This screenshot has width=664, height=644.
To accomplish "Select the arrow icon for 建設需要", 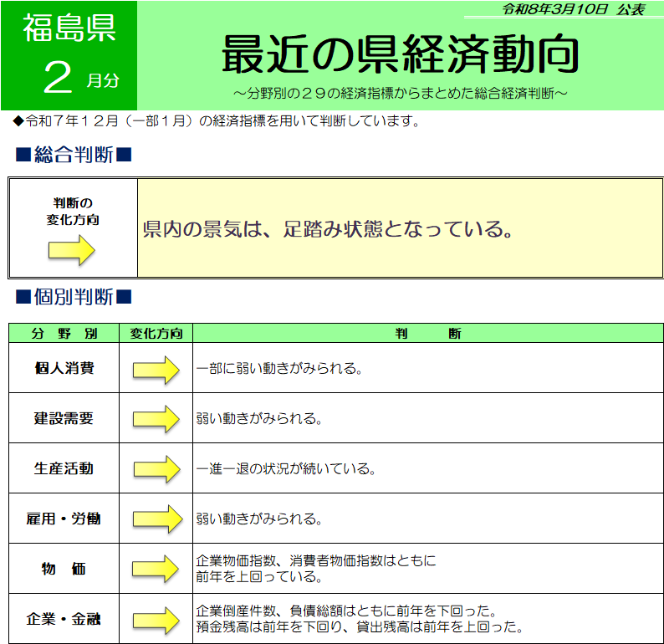I will (156, 418).
